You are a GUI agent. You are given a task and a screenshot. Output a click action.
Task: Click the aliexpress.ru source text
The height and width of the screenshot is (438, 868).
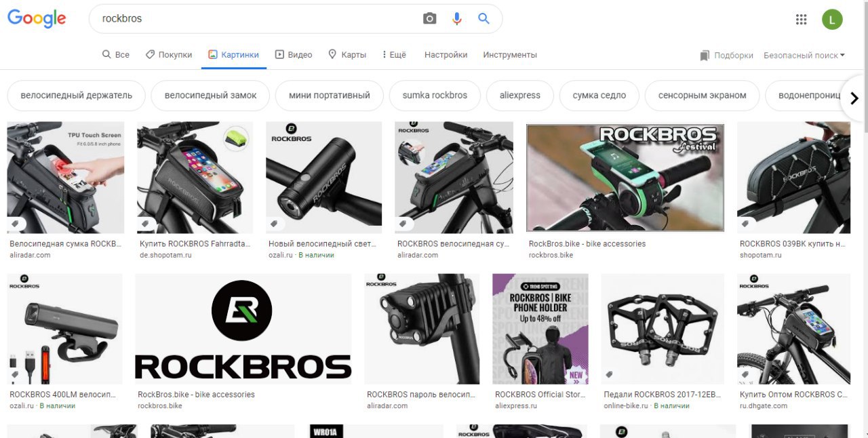point(516,406)
